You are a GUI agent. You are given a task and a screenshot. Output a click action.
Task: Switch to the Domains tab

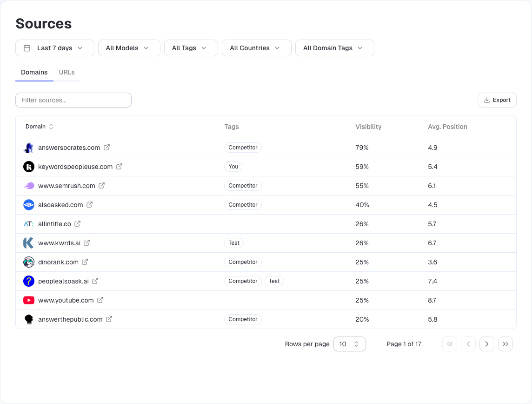pyautogui.click(x=34, y=72)
